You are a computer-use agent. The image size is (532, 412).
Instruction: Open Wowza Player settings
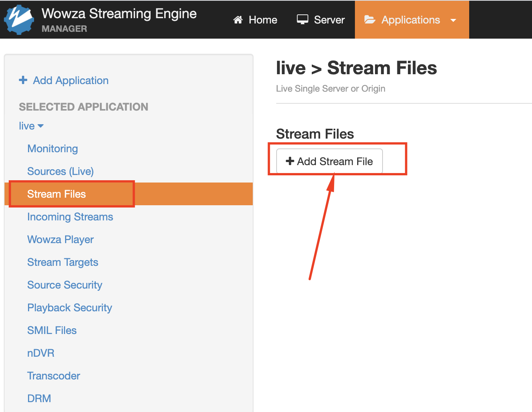[61, 239]
